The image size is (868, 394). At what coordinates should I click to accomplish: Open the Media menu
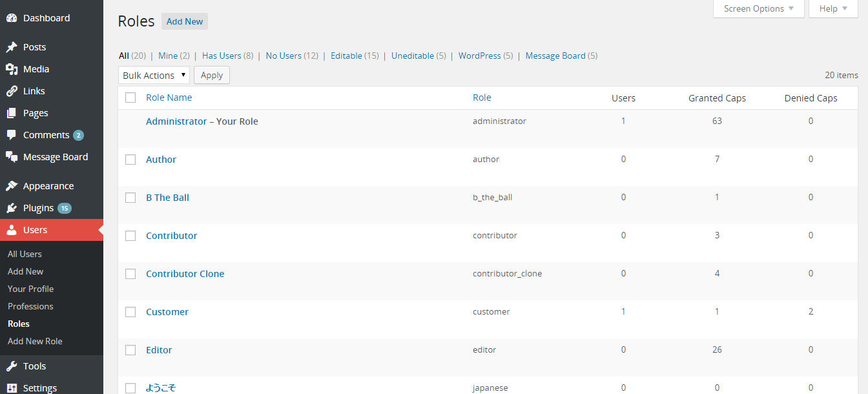click(x=52, y=69)
